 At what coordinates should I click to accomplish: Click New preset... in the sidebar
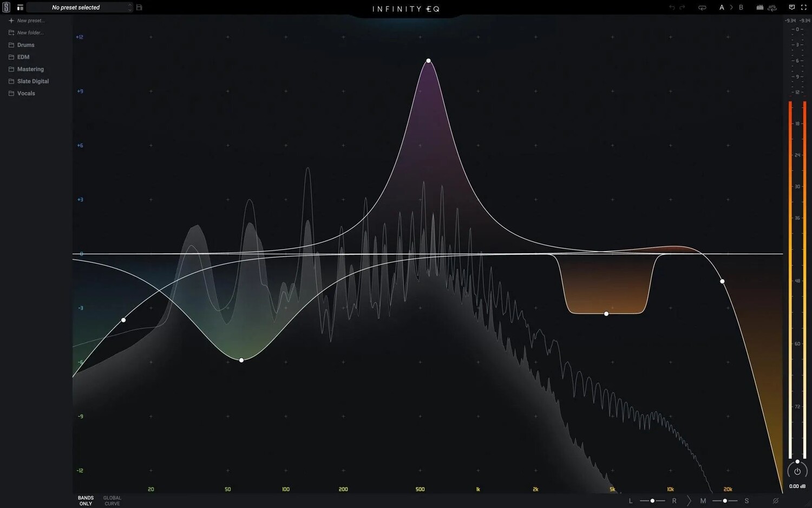tap(30, 21)
